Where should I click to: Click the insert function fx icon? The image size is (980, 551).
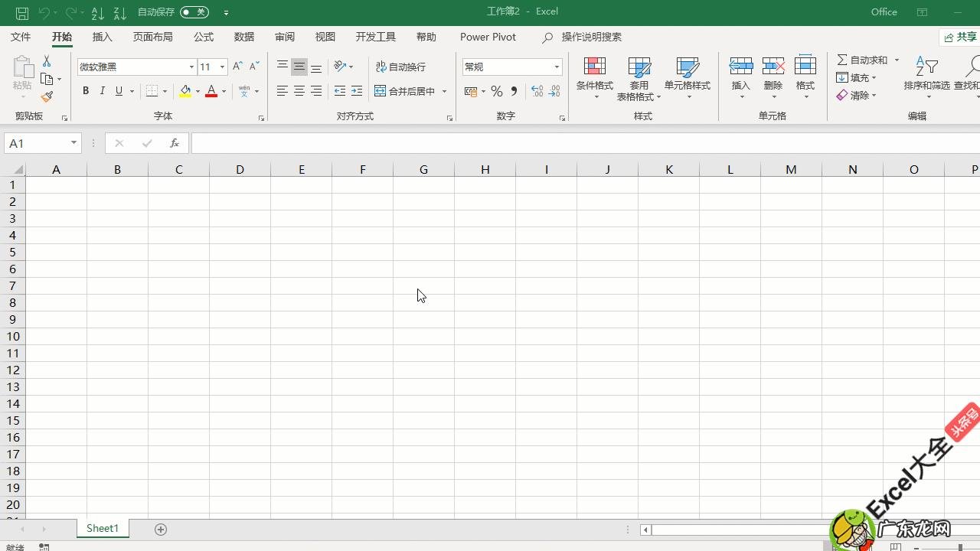click(x=175, y=143)
